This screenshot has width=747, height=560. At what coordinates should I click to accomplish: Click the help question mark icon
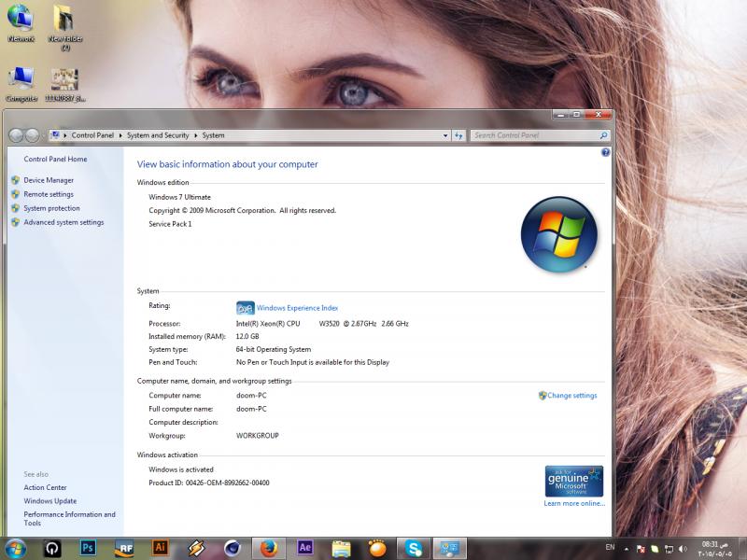(605, 152)
